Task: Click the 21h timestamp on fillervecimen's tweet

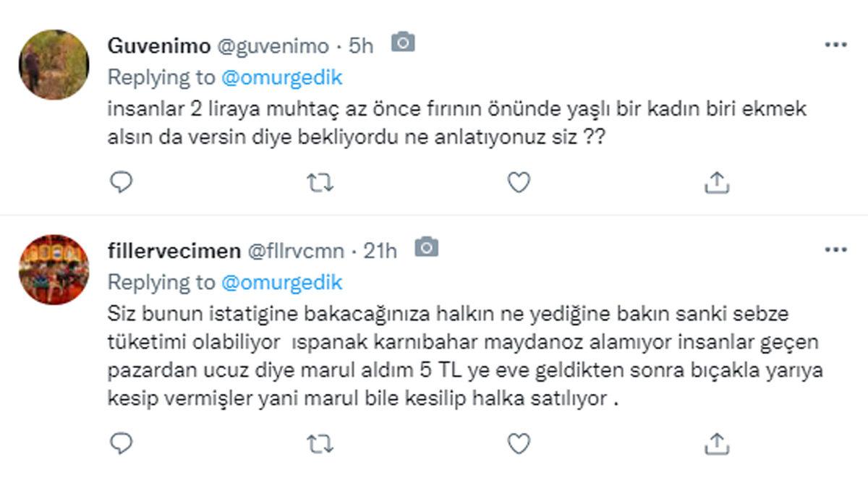Action: 381,249
